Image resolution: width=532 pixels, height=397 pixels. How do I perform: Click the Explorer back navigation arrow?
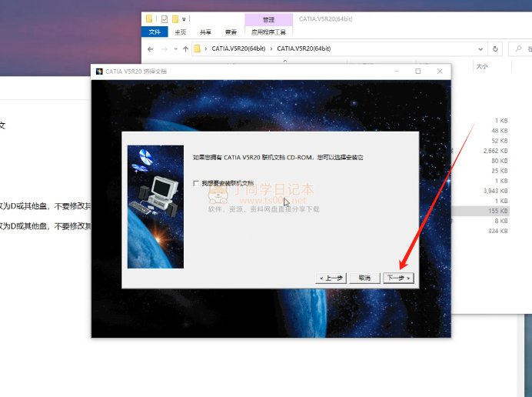click(151, 49)
